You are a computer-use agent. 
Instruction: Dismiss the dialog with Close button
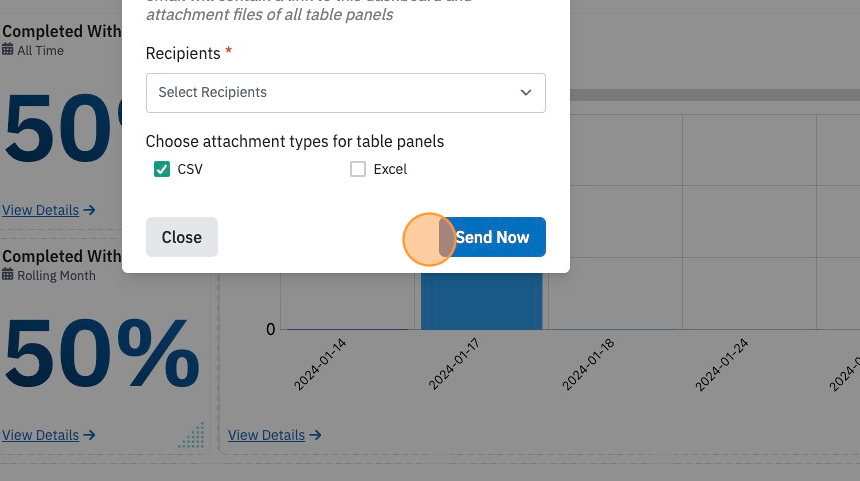[182, 237]
